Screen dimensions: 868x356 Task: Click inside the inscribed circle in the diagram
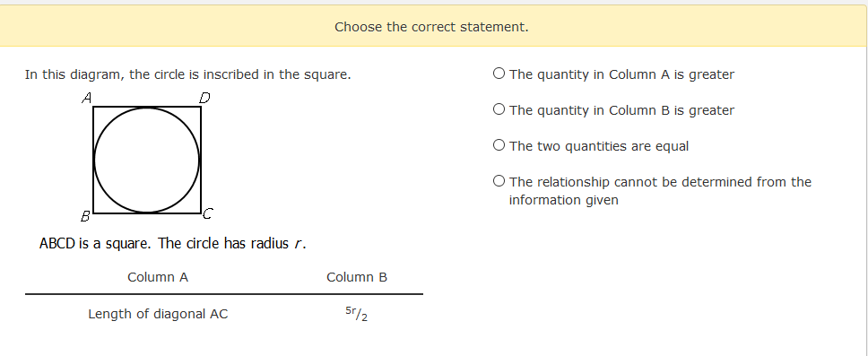click(147, 160)
